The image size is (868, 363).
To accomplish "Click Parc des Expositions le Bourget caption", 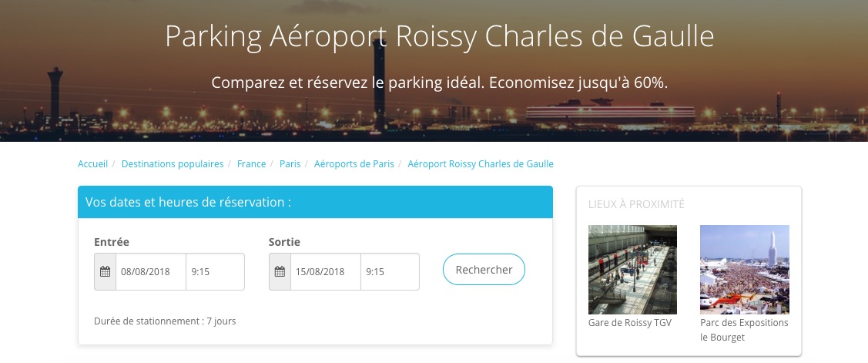I will 744,330.
